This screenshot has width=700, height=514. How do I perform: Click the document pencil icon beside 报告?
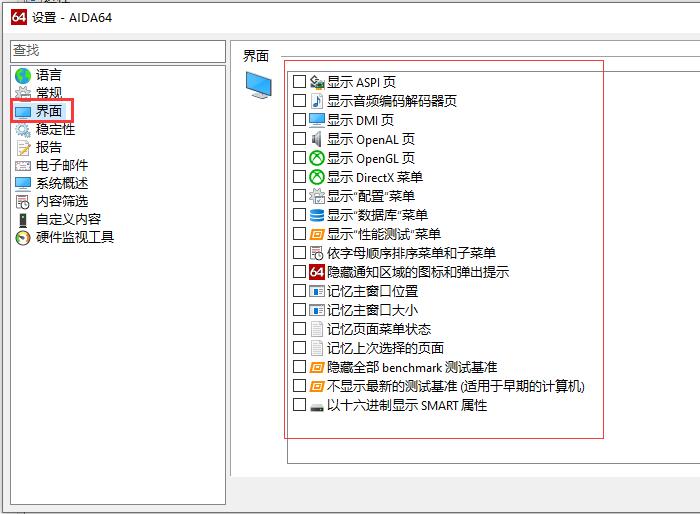23,147
